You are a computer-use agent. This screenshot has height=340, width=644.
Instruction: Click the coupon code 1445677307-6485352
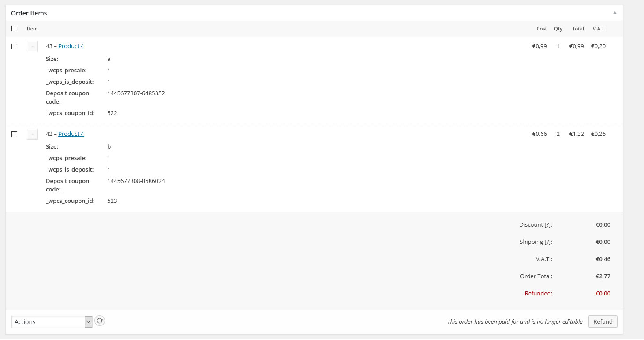coord(136,93)
